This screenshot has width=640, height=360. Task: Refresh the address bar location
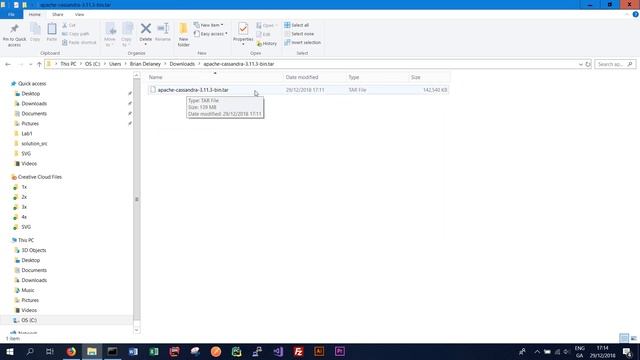[x=588, y=64]
